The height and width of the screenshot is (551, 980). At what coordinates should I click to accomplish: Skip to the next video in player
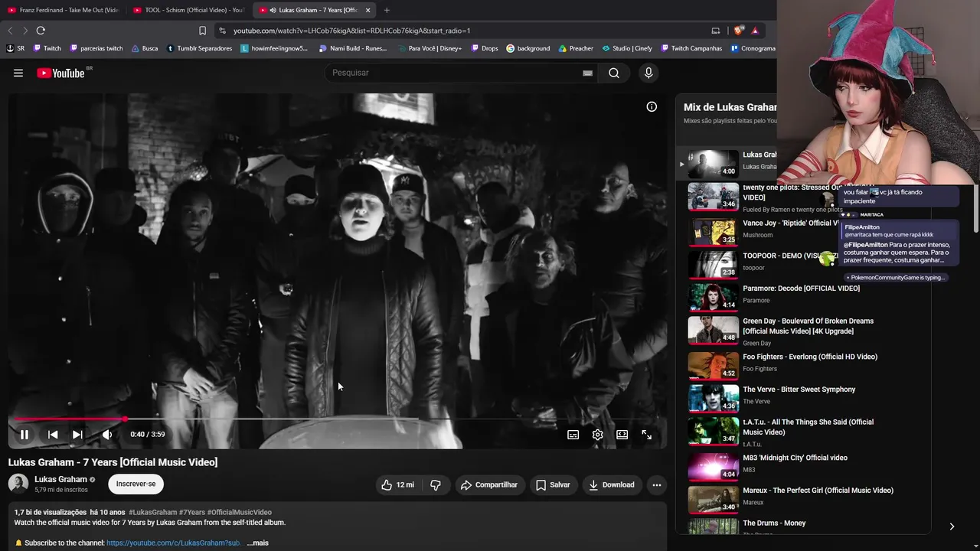pyautogui.click(x=77, y=435)
